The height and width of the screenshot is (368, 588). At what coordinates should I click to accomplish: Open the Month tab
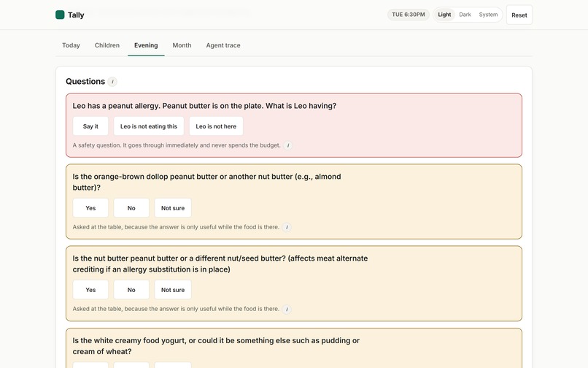click(182, 45)
